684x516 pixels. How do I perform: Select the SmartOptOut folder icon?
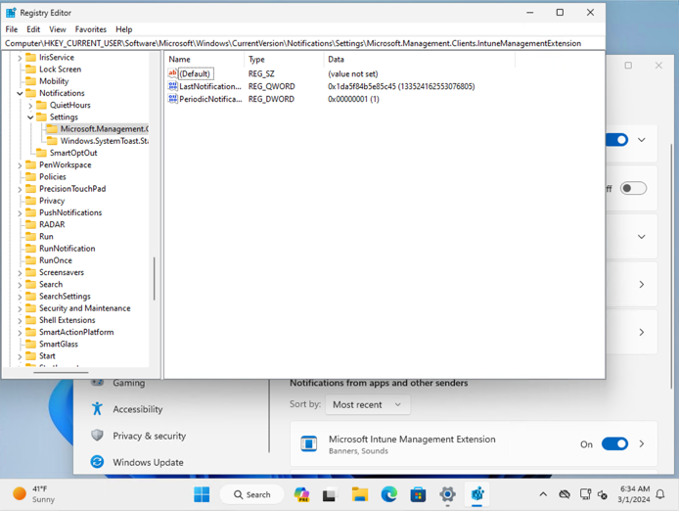pyautogui.click(x=41, y=153)
